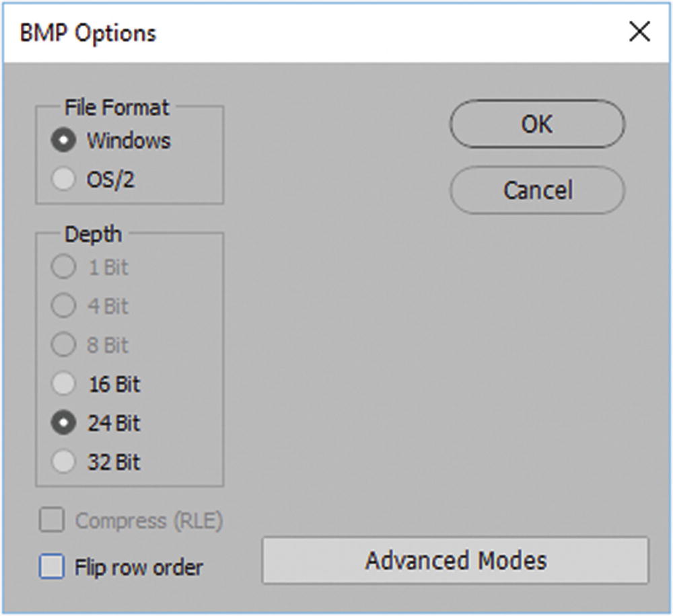Set color depth to 16 Bit

click(x=64, y=384)
